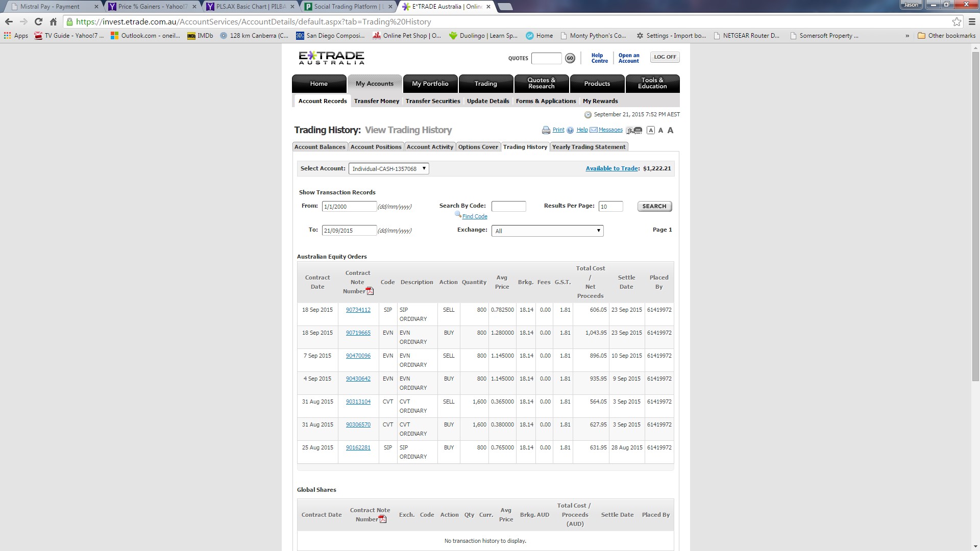Click the SEARCH button
Image resolution: width=980 pixels, height=551 pixels.
point(654,206)
